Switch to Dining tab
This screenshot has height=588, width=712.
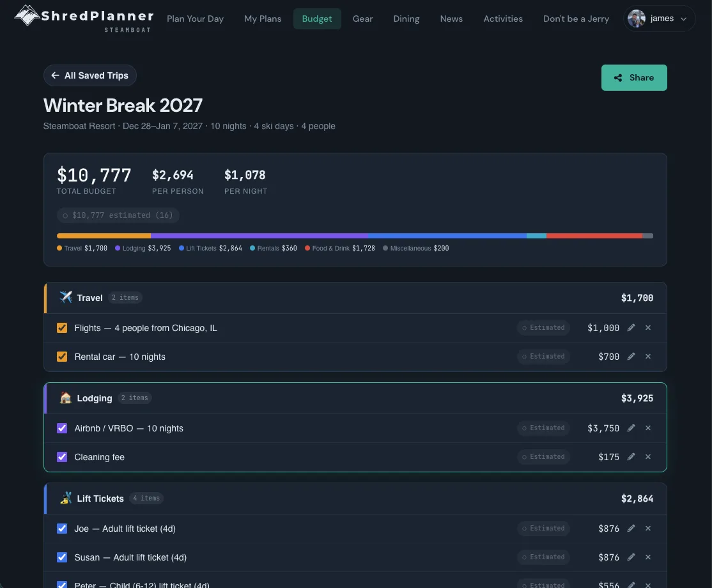pyautogui.click(x=406, y=19)
